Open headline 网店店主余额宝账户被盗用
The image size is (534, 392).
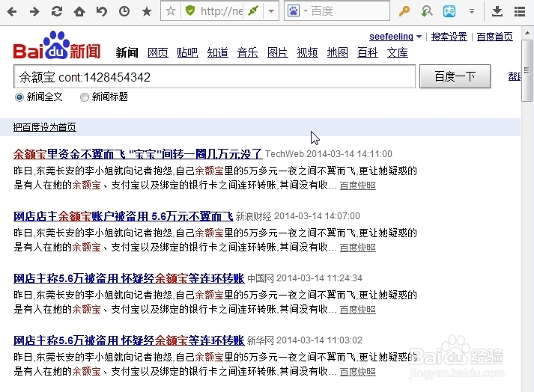coord(124,216)
